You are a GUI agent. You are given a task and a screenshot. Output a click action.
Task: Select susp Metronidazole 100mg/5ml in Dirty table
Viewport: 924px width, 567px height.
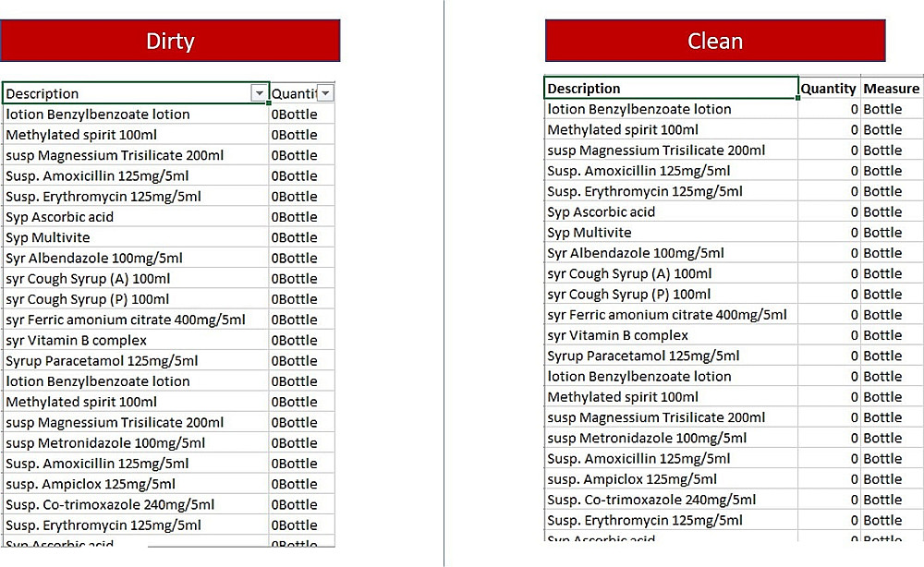coord(136,442)
